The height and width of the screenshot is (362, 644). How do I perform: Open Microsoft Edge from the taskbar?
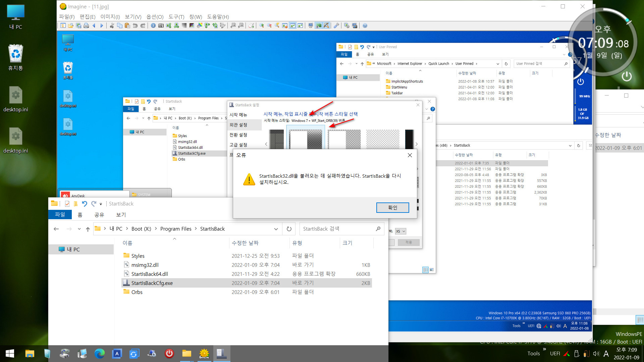point(99,353)
